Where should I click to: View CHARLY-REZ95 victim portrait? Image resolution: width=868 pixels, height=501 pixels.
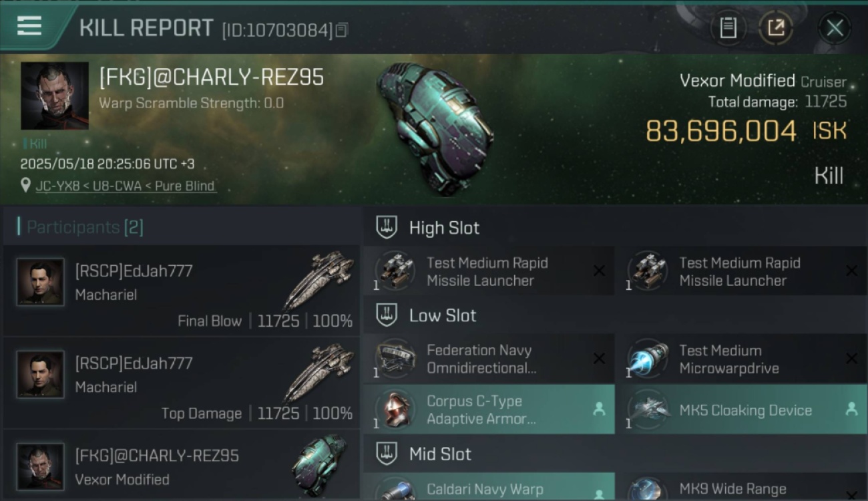(55, 96)
